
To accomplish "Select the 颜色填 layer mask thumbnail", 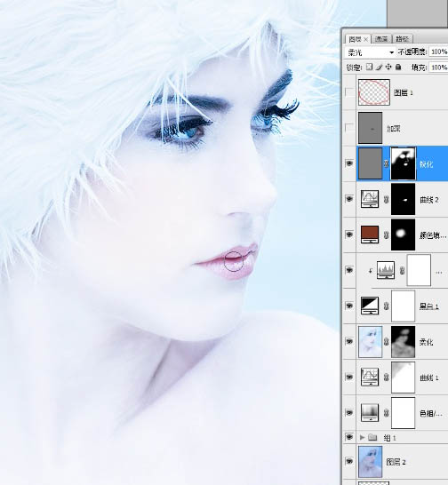I will 403,235.
